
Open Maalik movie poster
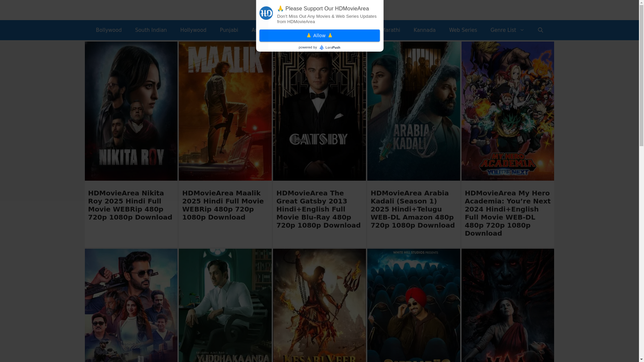225,111
